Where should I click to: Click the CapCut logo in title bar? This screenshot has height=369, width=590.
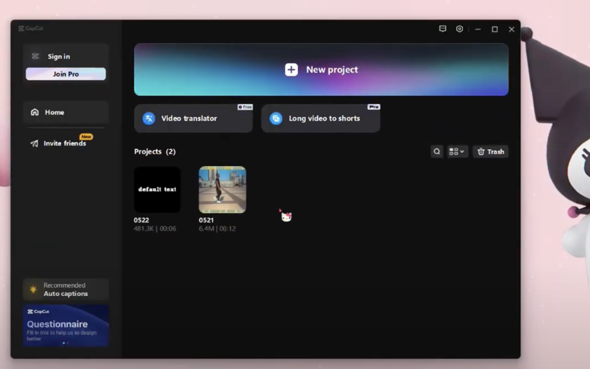coord(31,29)
